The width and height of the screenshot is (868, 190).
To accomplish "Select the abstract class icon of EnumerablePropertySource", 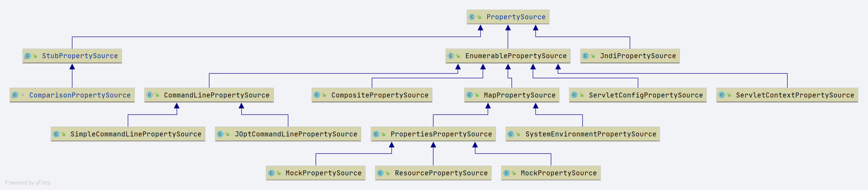I will coord(451,56).
